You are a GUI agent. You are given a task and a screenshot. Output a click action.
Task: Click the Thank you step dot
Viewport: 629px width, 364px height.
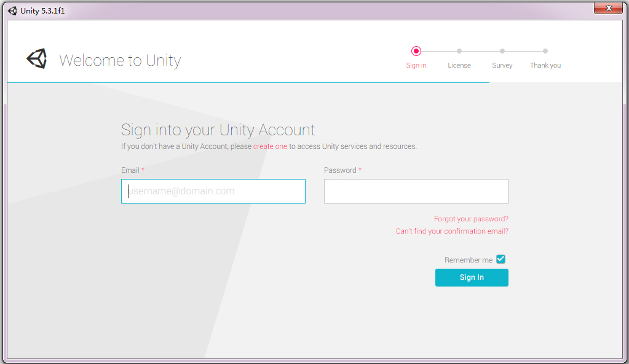pyautogui.click(x=545, y=51)
